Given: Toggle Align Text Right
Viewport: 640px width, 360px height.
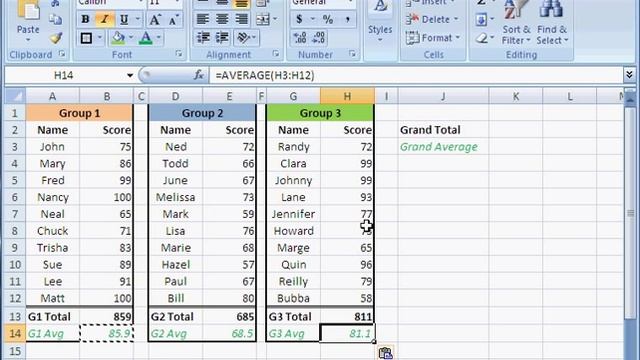Looking at the screenshot, I should (x=241, y=19).
